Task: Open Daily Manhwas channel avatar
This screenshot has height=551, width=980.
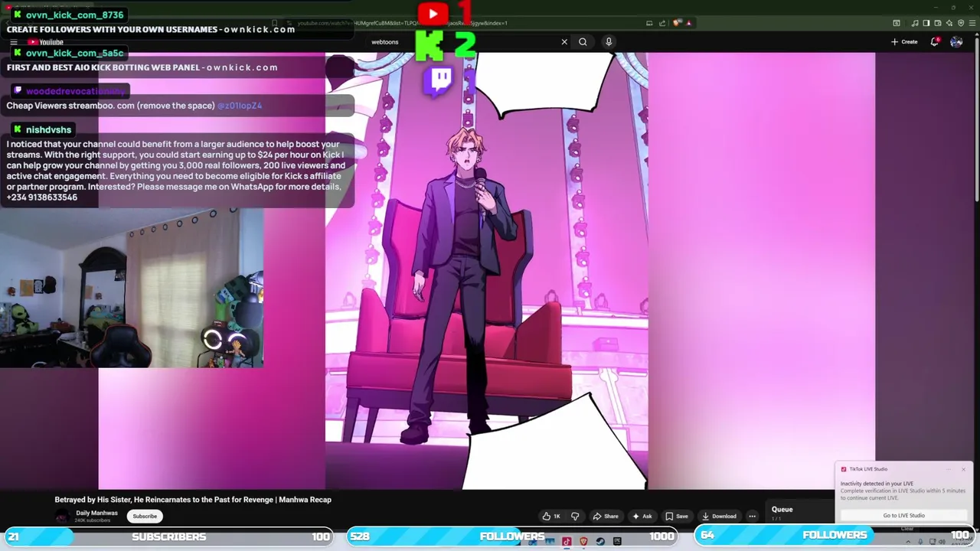Action: pyautogui.click(x=63, y=516)
